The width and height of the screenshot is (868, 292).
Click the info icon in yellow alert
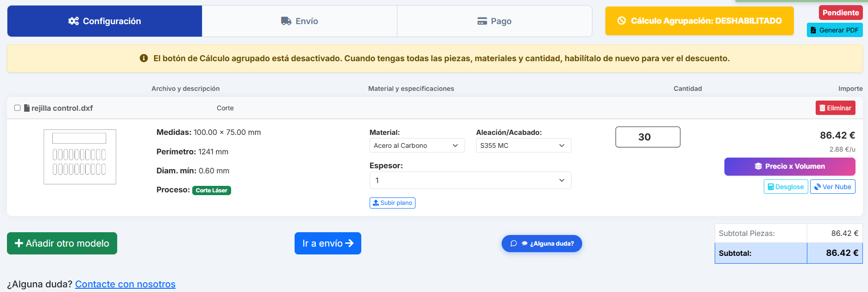coord(144,58)
